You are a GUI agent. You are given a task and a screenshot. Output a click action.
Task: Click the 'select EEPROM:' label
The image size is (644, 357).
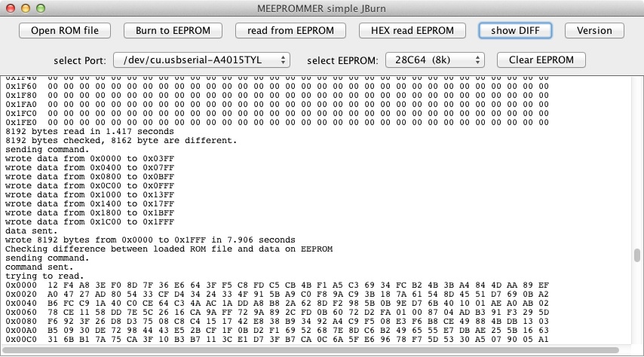[343, 60]
